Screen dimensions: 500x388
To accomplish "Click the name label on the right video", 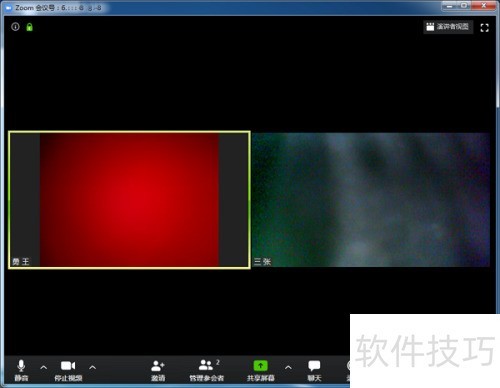I will [262, 262].
